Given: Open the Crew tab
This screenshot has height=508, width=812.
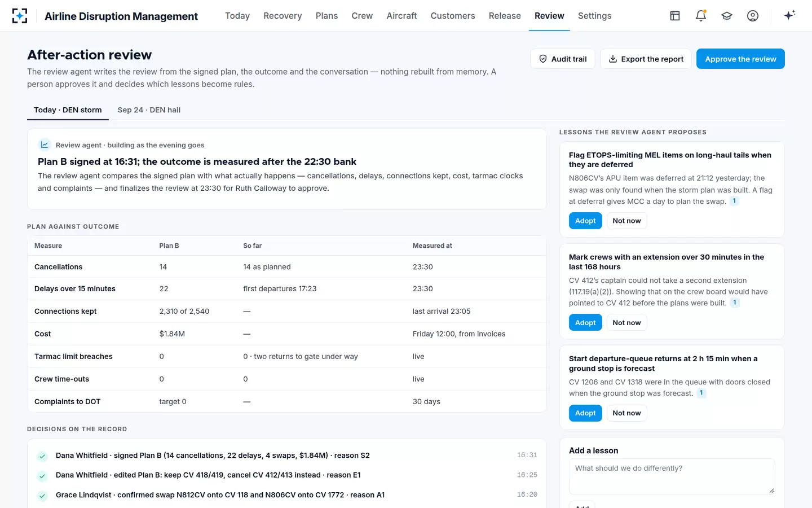Looking at the screenshot, I should pyautogui.click(x=362, y=16).
